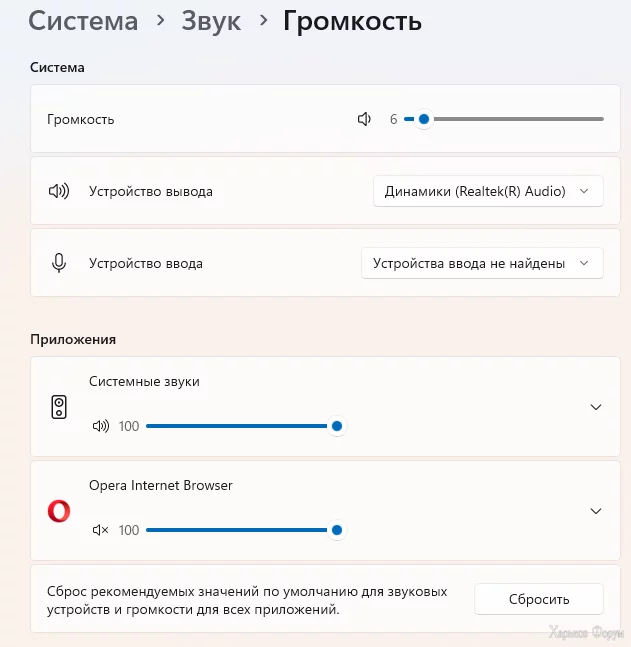Image resolution: width=631 pixels, height=647 pixels.
Task: Unmute Opera Internet Browser volume icon
Action: (100, 530)
